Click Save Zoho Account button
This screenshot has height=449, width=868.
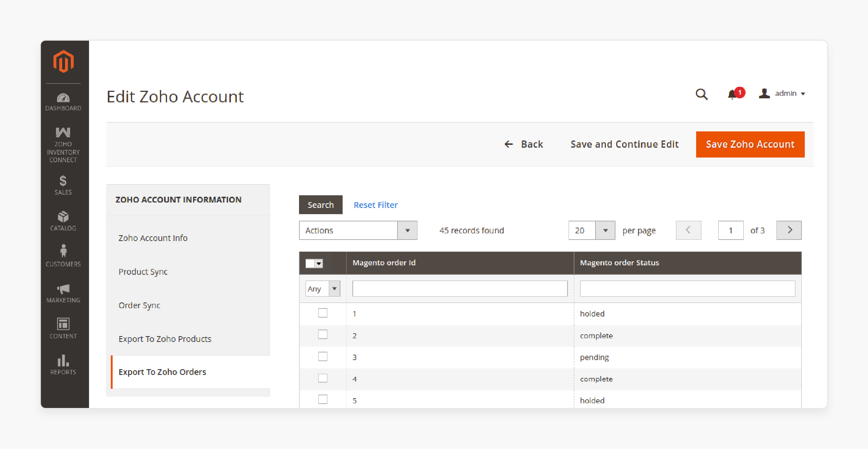pyautogui.click(x=750, y=144)
